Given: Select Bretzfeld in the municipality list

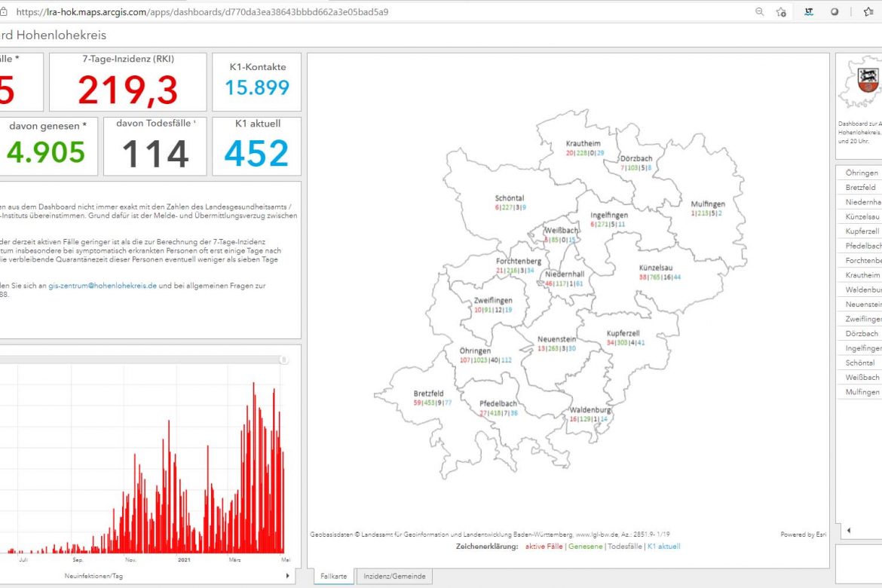Looking at the screenshot, I should pos(861,187).
